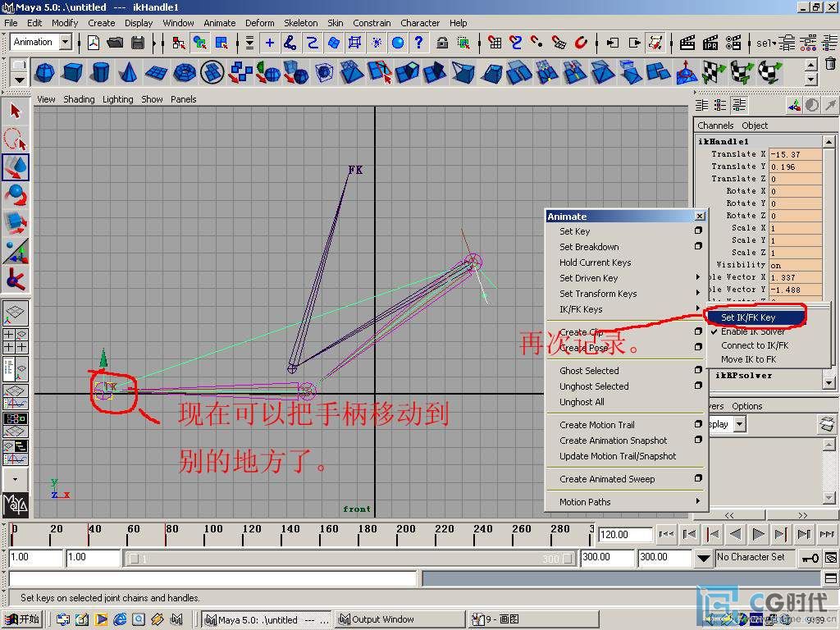Toggle Make Live magnet icon
The width and height of the screenshot is (840, 630).
pos(580,43)
